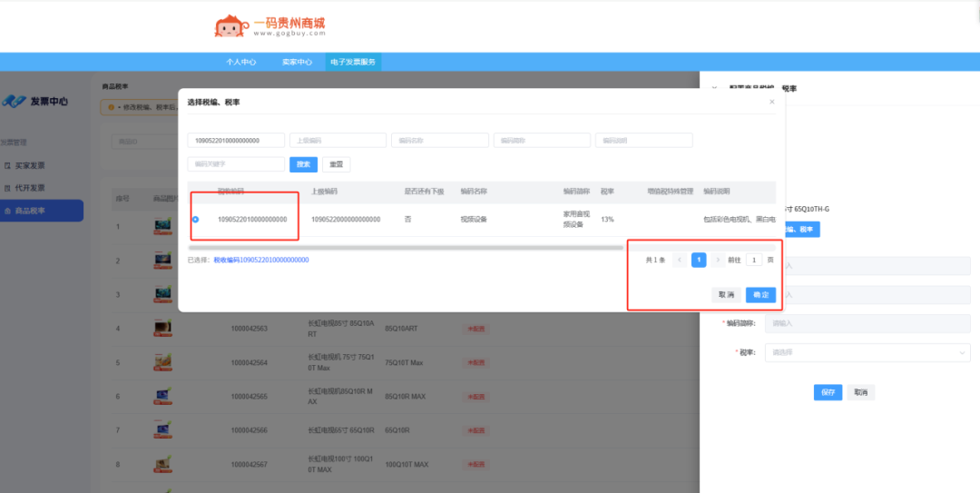Click the 编码名称 search input
The image size is (980, 493).
click(440, 140)
